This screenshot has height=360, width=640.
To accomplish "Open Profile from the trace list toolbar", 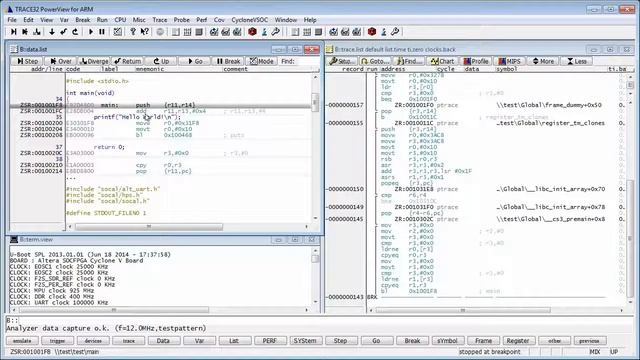I will pos(476,61).
